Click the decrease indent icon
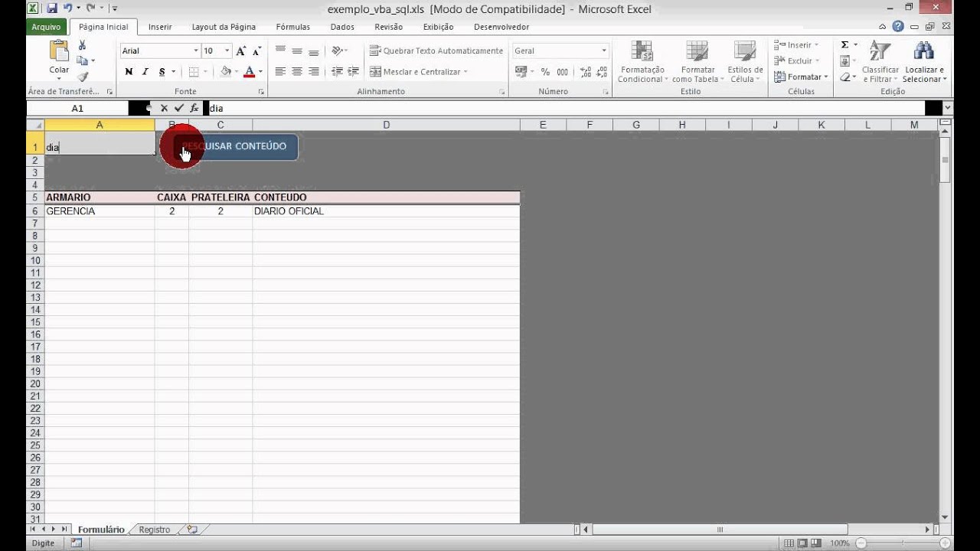This screenshot has width=980, height=551. pos(337,72)
